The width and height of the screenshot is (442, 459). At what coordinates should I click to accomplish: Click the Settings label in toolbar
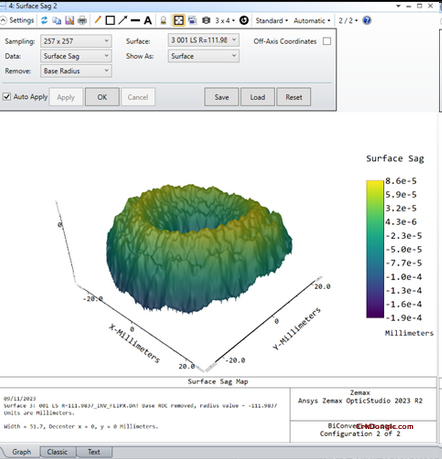pyautogui.click(x=22, y=21)
